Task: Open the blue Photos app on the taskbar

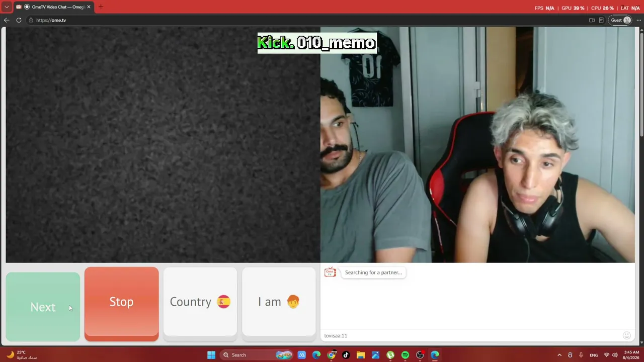Action: (x=375, y=355)
